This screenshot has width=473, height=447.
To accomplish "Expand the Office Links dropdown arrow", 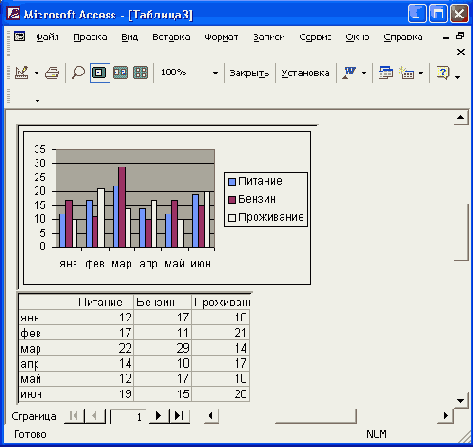I will pos(364,73).
